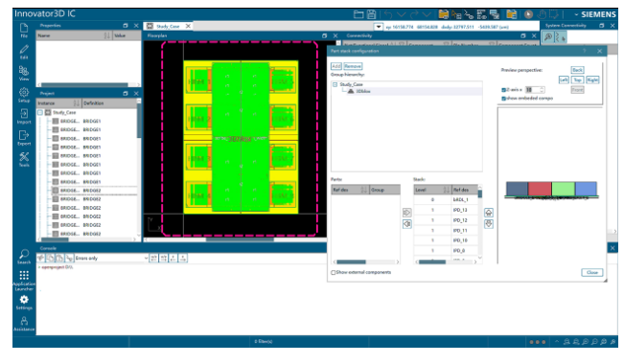This screenshot has height=364, width=624.
Task: Click the redo arrow in title bar
Action: point(414,14)
